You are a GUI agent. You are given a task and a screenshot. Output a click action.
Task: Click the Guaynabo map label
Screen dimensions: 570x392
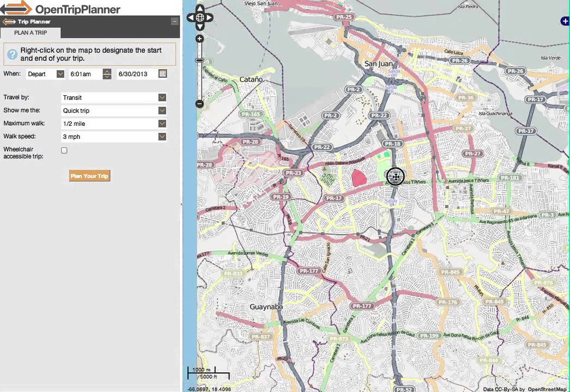click(x=266, y=307)
